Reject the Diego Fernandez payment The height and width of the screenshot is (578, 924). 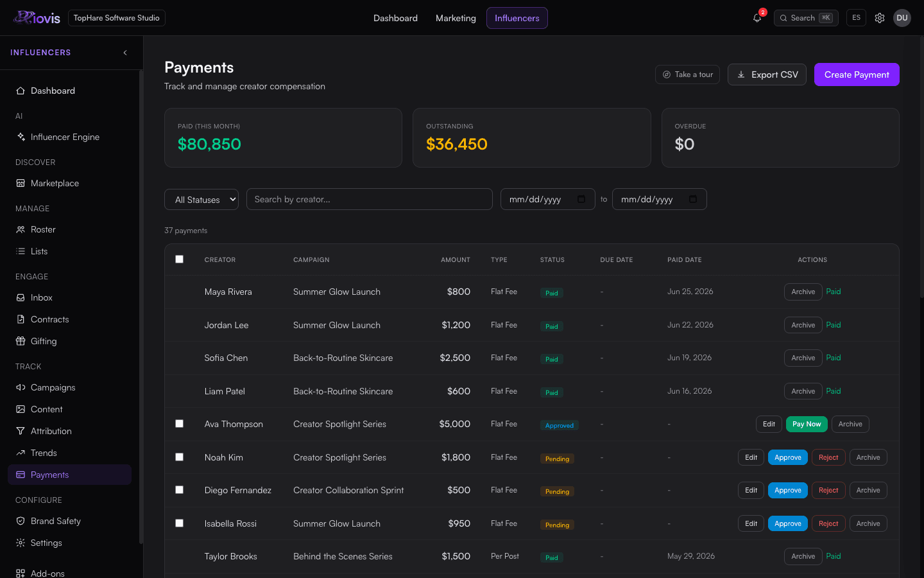[x=828, y=490]
